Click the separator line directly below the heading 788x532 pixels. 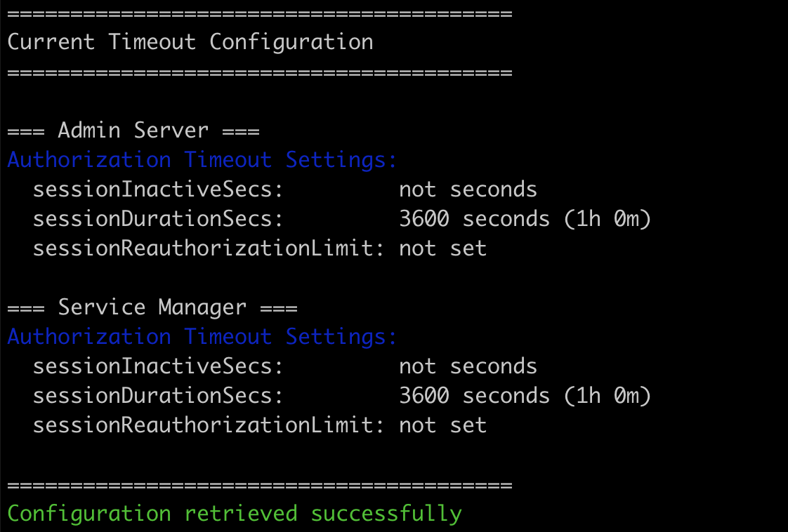[260, 72]
